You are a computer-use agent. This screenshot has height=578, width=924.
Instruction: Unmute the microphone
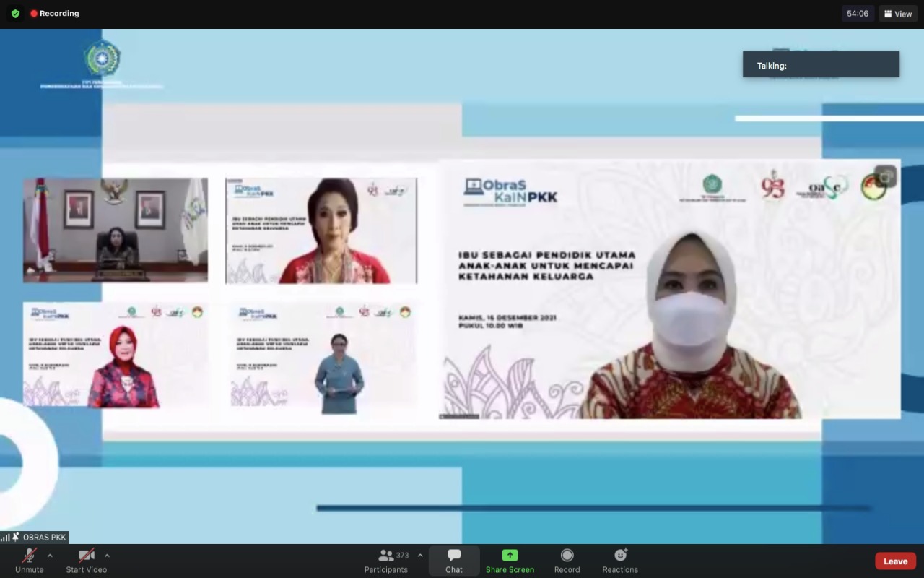coord(30,560)
